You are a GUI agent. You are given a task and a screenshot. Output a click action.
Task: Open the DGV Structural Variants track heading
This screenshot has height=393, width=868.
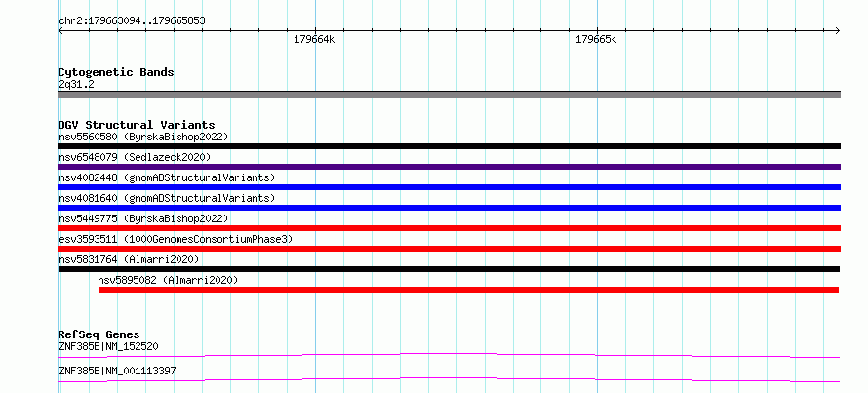click(137, 125)
